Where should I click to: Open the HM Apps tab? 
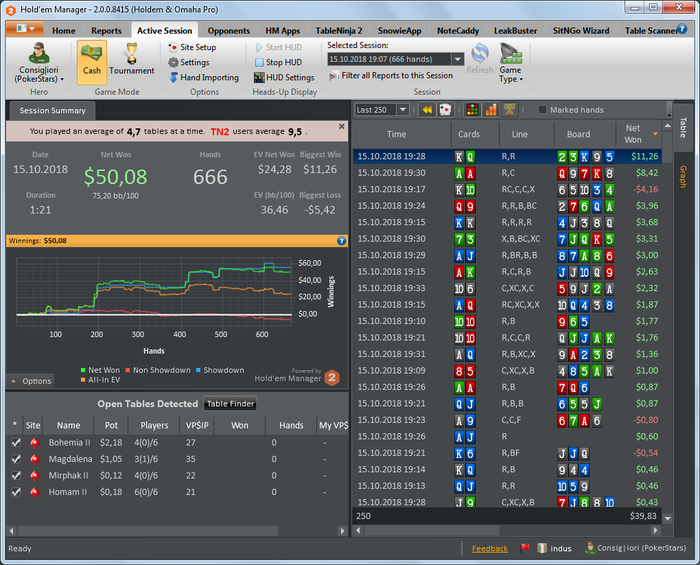click(283, 30)
